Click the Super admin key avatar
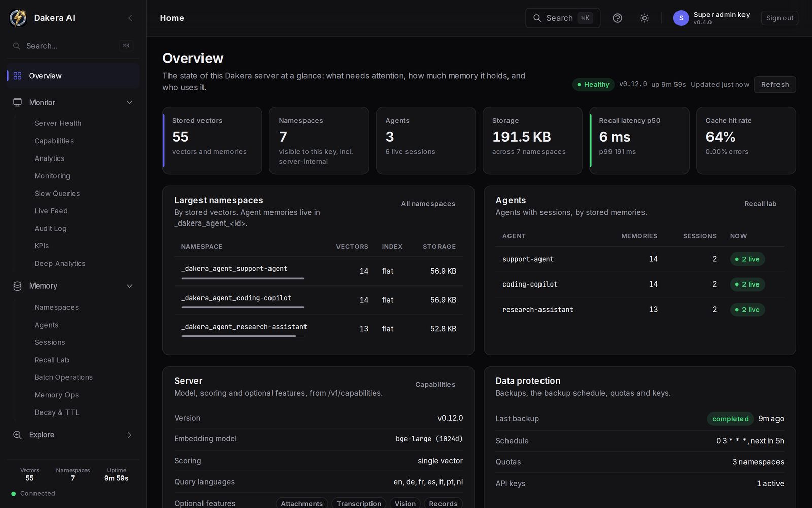The width and height of the screenshot is (812, 508). point(681,18)
